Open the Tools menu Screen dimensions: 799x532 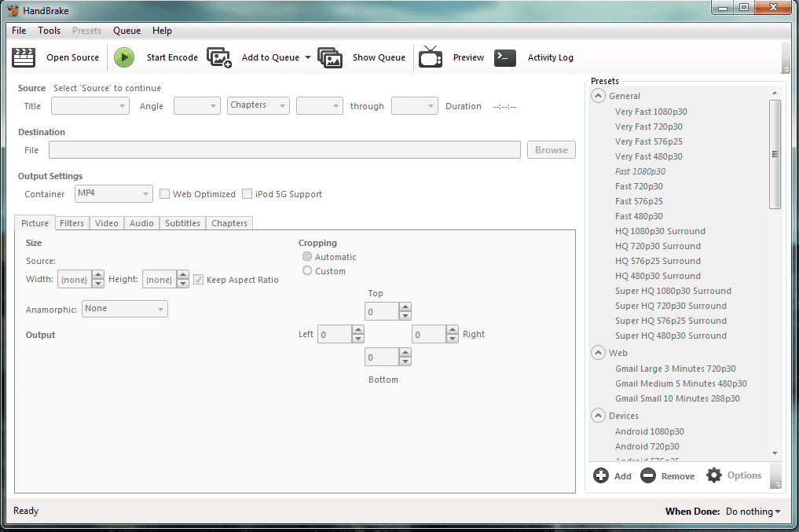click(x=49, y=31)
